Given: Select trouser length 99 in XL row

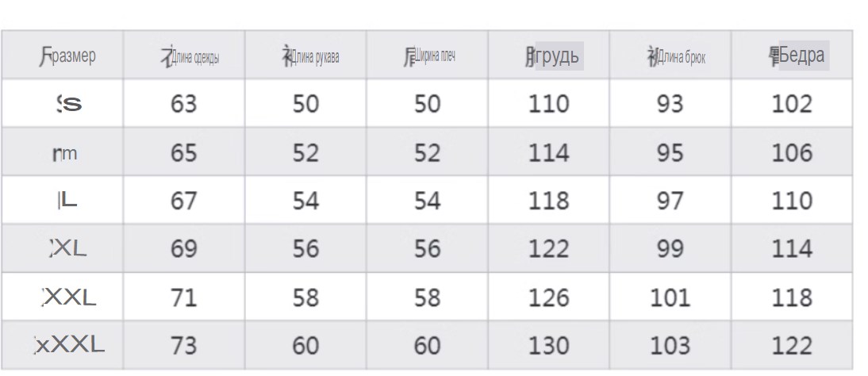Looking at the screenshot, I should click(670, 249).
